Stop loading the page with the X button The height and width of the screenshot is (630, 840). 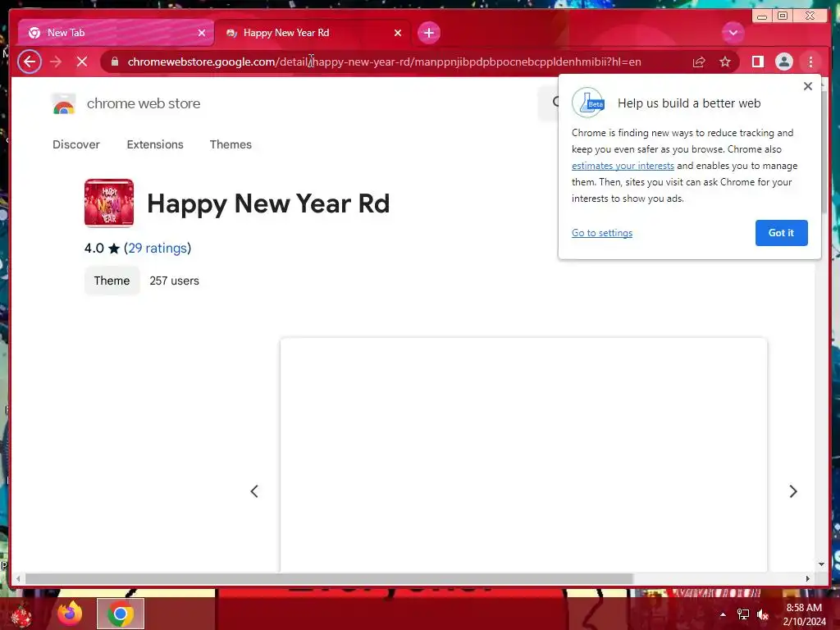point(82,62)
